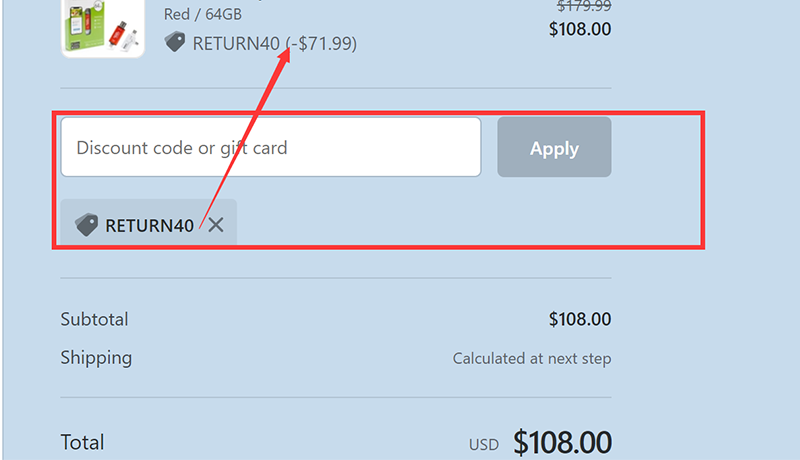The image size is (800, 460).
Task: Open the product thumbnail image
Action: tap(102, 30)
